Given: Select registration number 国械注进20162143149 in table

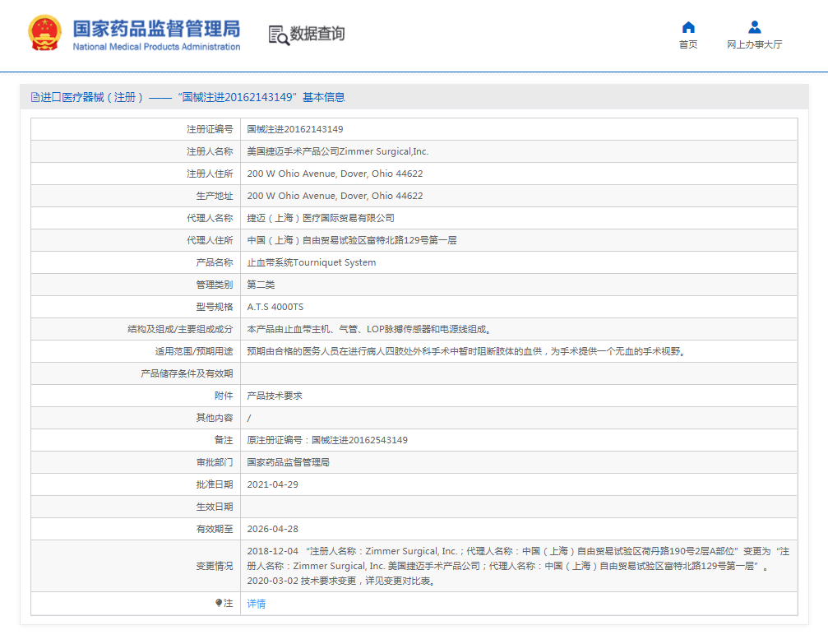Looking at the screenshot, I should tap(295, 129).
